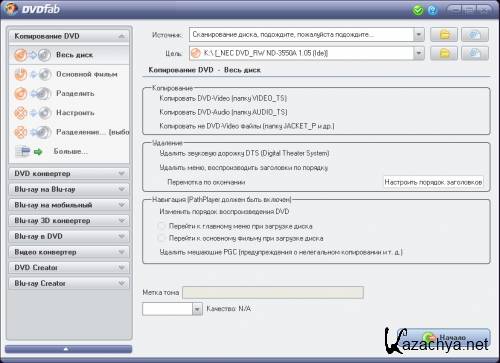The height and width of the screenshot is (363, 500).
Task: Open the Больше... additional modes entry
Action: [69, 152]
